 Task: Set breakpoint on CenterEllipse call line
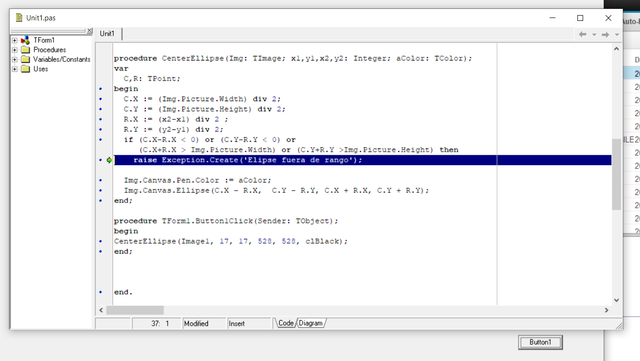coord(101,241)
